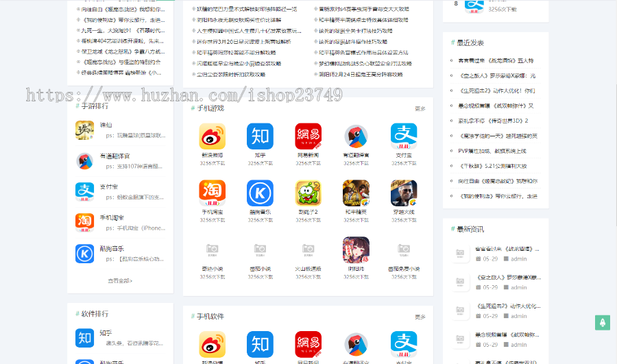Open the Alipay icon beside rank 8
The width and height of the screenshot is (617, 364).
pos(474,6)
